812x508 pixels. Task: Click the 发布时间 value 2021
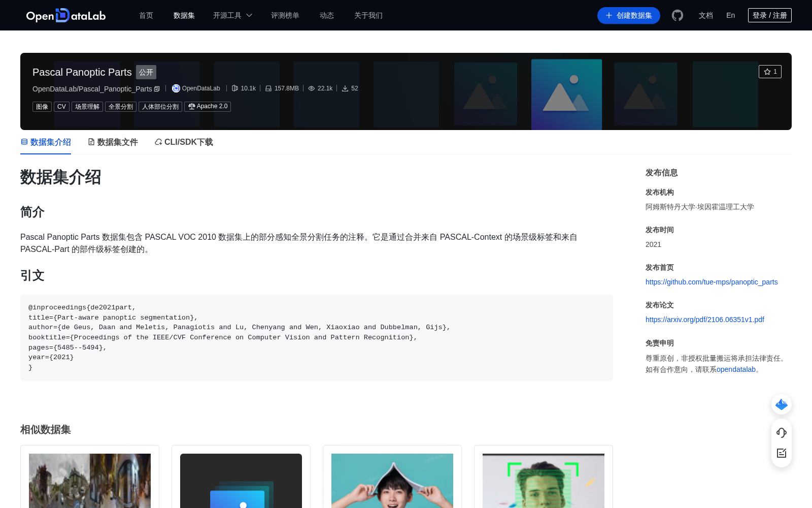[x=653, y=244]
